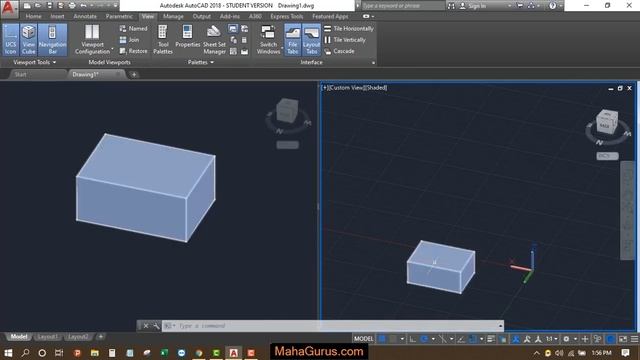Screen dimensions: 640x360
Task: Click the ViewCube in the left viewport
Action: pos(287,111)
